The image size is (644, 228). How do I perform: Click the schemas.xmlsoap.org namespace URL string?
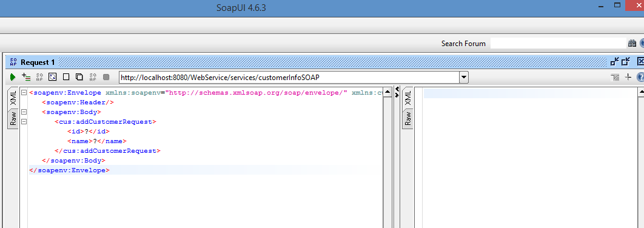click(257, 93)
